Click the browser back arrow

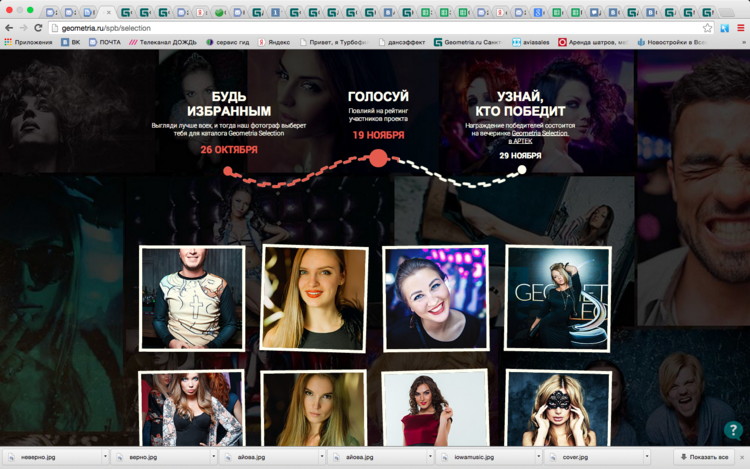(x=9, y=28)
